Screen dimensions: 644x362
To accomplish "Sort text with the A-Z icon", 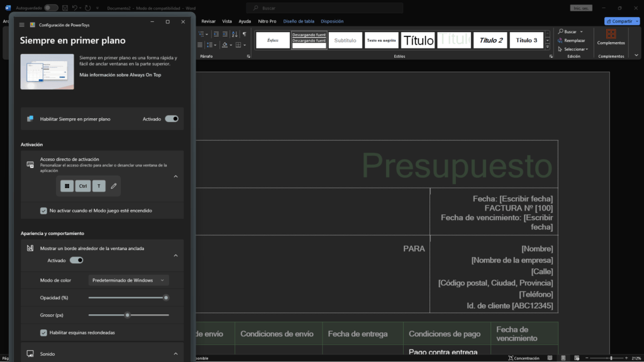I will pos(235,34).
